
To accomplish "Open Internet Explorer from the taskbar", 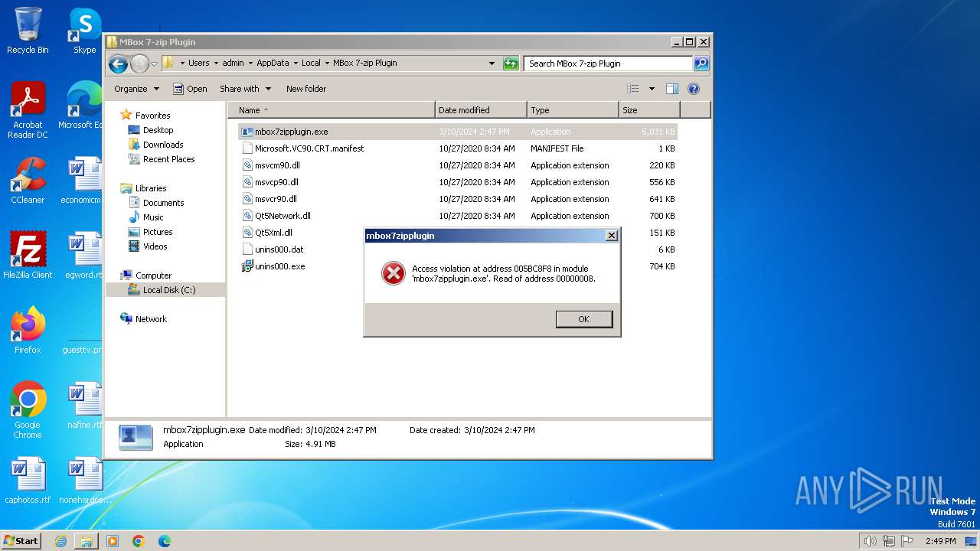I will [60, 541].
